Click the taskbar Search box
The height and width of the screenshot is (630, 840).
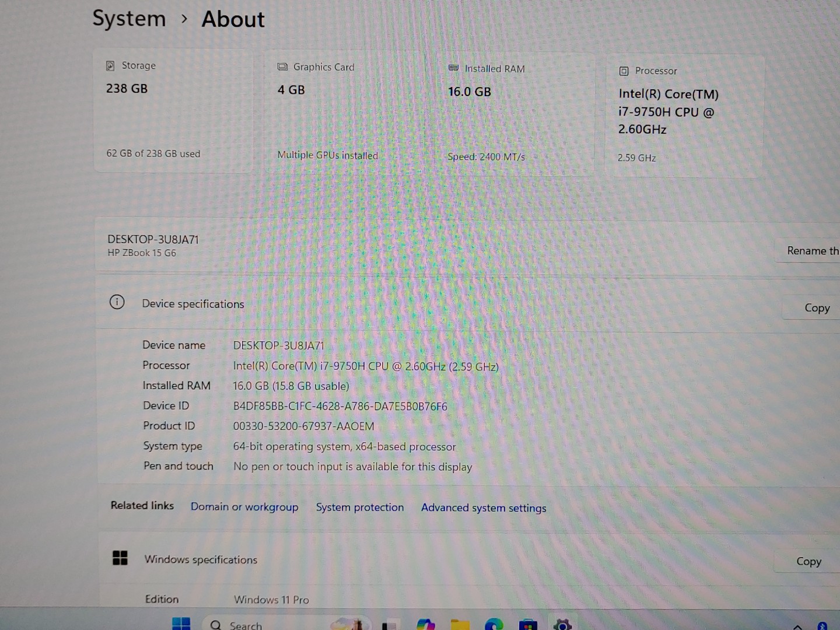tap(245, 625)
